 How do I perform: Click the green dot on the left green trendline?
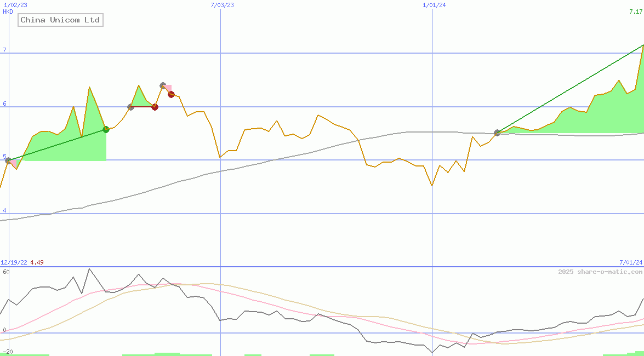click(x=106, y=129)
